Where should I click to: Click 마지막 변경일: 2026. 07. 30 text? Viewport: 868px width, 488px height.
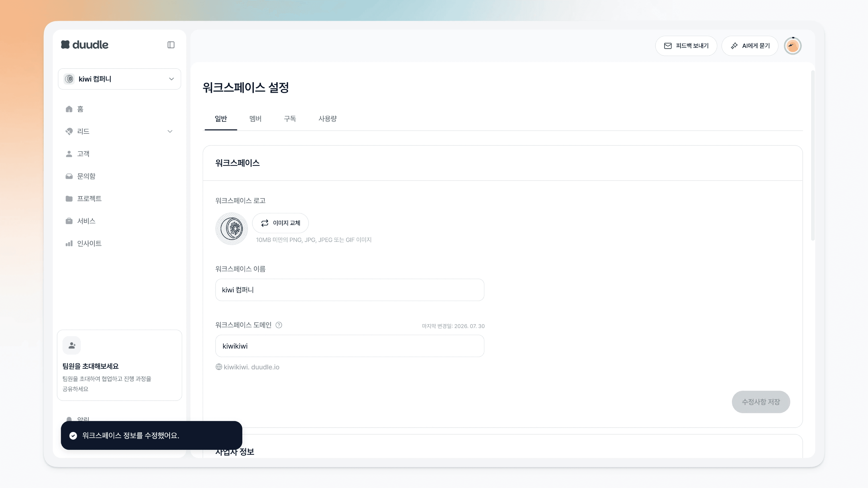coord(453,326)
